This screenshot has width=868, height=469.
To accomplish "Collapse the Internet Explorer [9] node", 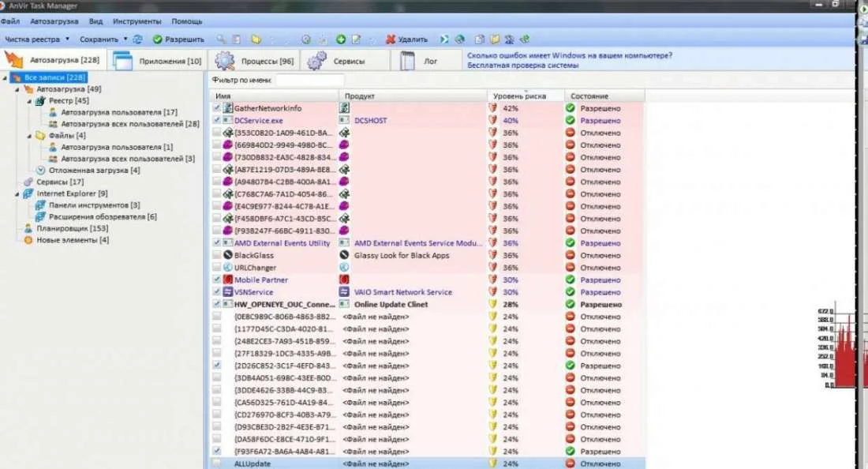I will (17, 193).
